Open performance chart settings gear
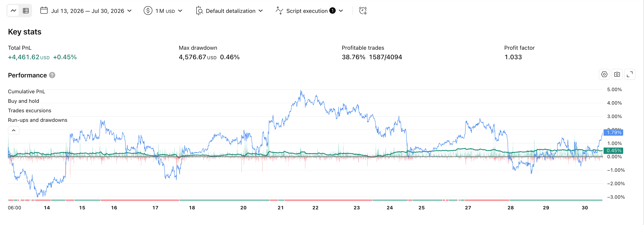The image size is (644, 225). [604, 74]
